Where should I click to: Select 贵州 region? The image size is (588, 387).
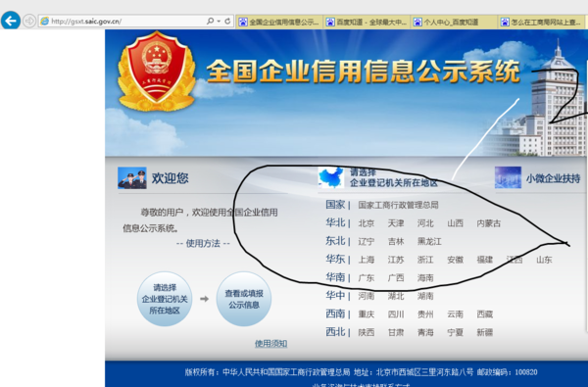point(425,314)
